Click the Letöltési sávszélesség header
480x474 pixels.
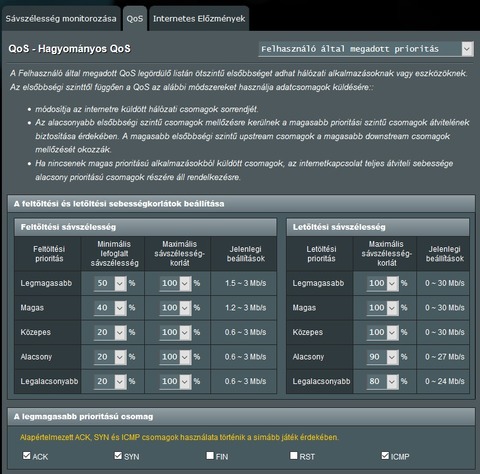click(x=378, y=227)
